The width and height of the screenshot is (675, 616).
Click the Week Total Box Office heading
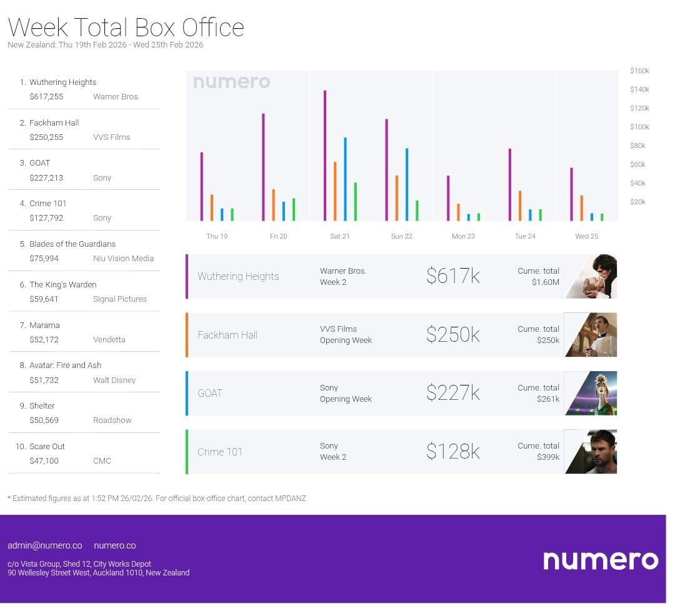pyautogui.click(x=126, y=27)
